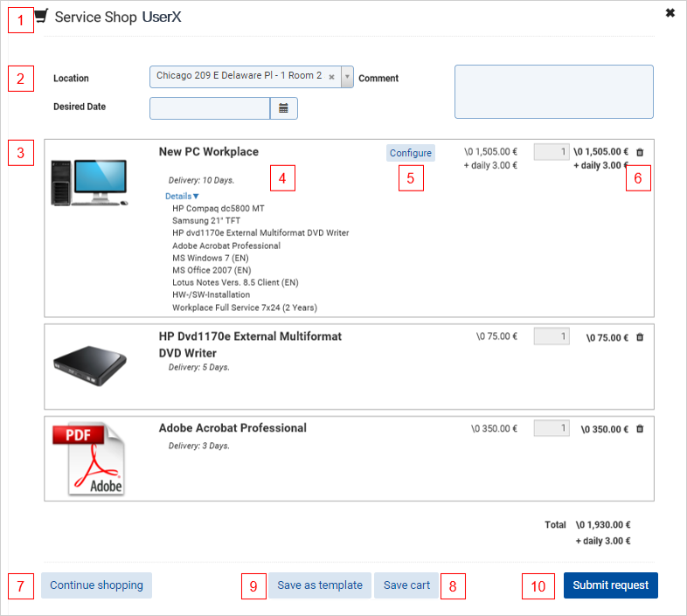Click quantity field for Adobe Acrobat Professional
The image size is (687, 616).
coord(552,428)
